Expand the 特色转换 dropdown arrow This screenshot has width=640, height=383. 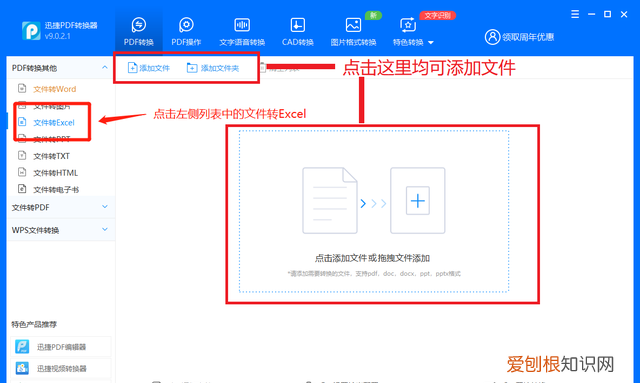(431, 42)
